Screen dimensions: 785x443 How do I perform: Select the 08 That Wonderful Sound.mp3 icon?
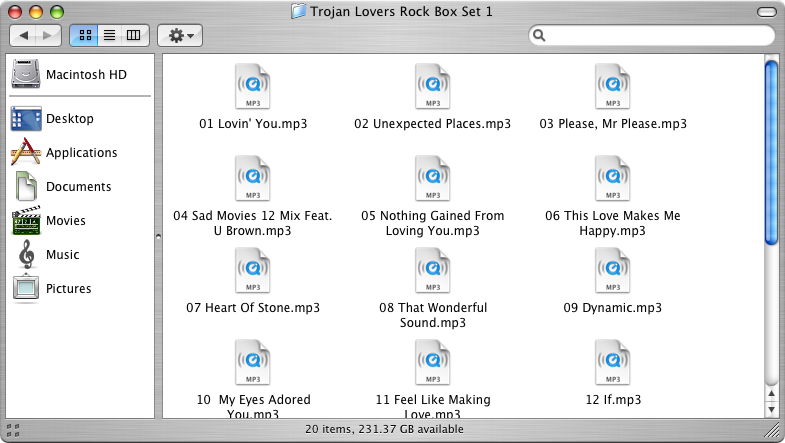click(x=433, y=270)
